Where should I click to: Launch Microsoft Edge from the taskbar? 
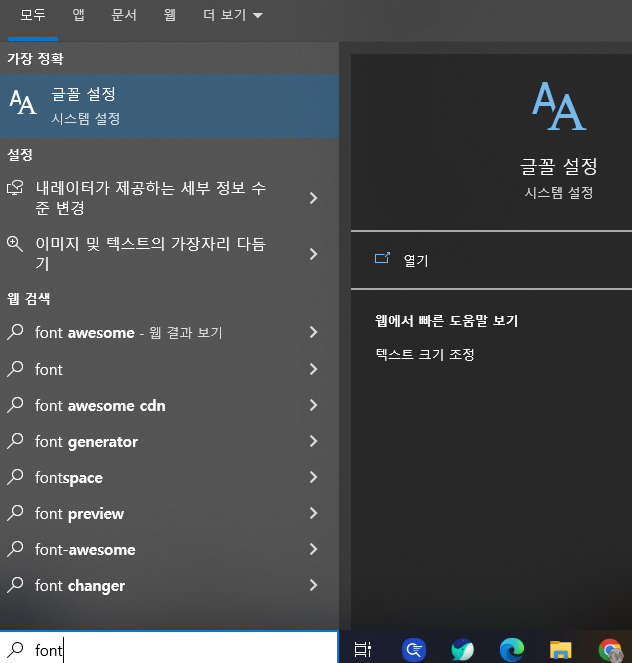[x=512, y=650]
